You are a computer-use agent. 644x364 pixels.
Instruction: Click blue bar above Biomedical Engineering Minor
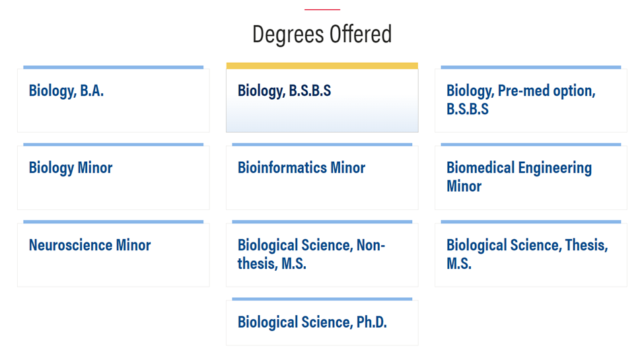(x=530, y=145)
